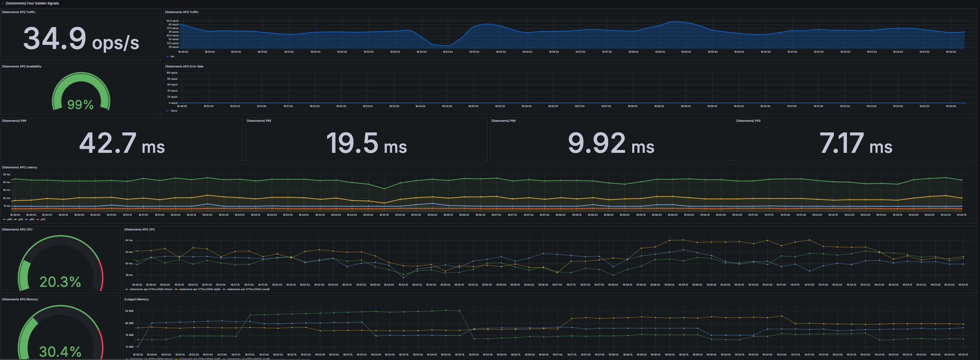Click the 99% Availability gauge
980x360 pixels.
81,93
